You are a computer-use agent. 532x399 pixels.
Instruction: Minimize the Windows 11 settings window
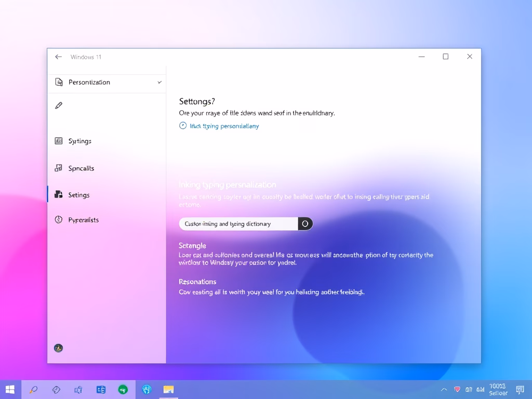pyautogui.click(x=422, y=57)
